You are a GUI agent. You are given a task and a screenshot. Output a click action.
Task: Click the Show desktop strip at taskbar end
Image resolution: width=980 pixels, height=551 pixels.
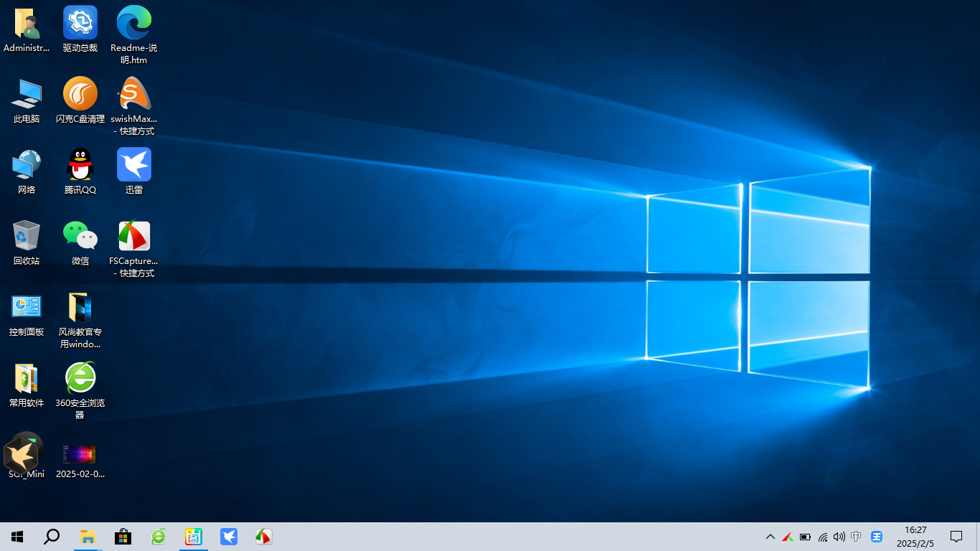pos(978,537)
